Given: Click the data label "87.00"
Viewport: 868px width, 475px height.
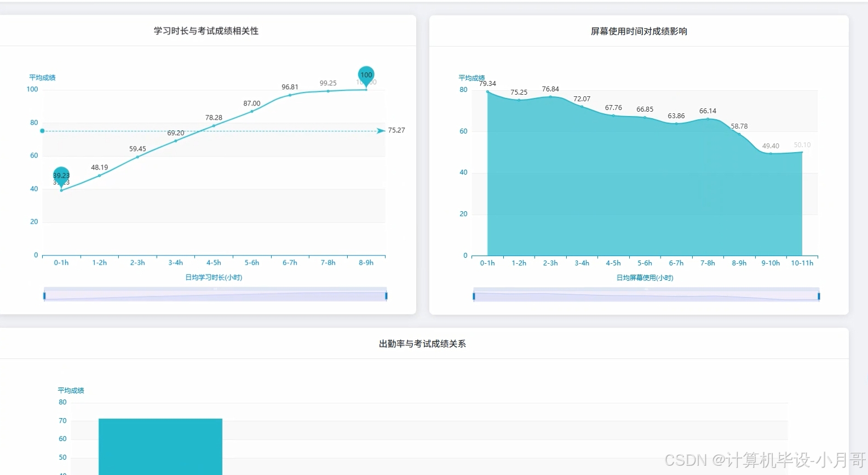Looking at the screenshot, I should point(252,103).
